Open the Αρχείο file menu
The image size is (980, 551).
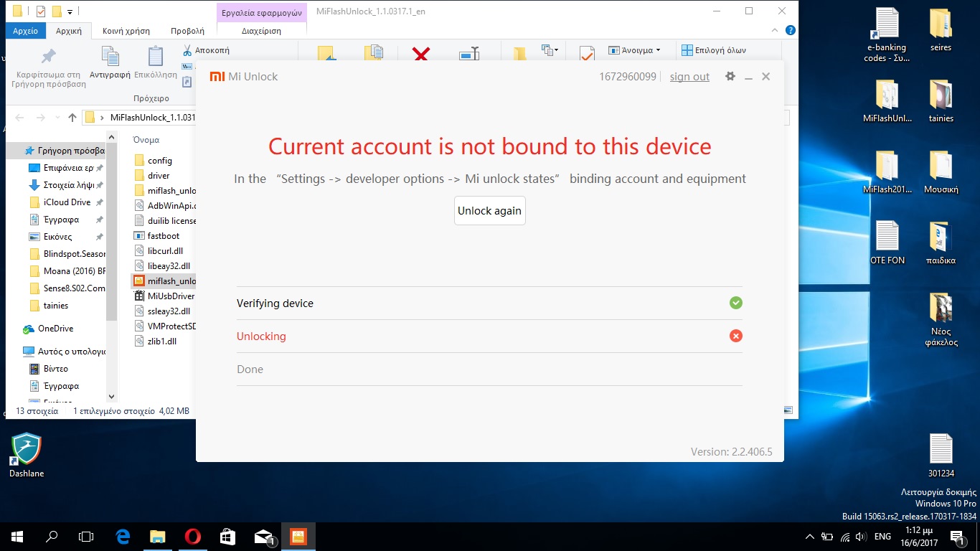pyautogui.click(x=26, y=31)
